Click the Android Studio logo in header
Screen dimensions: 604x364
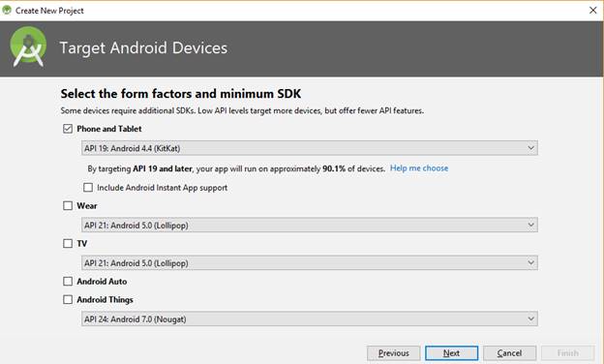pyautogui.click(x=28, y=47)
